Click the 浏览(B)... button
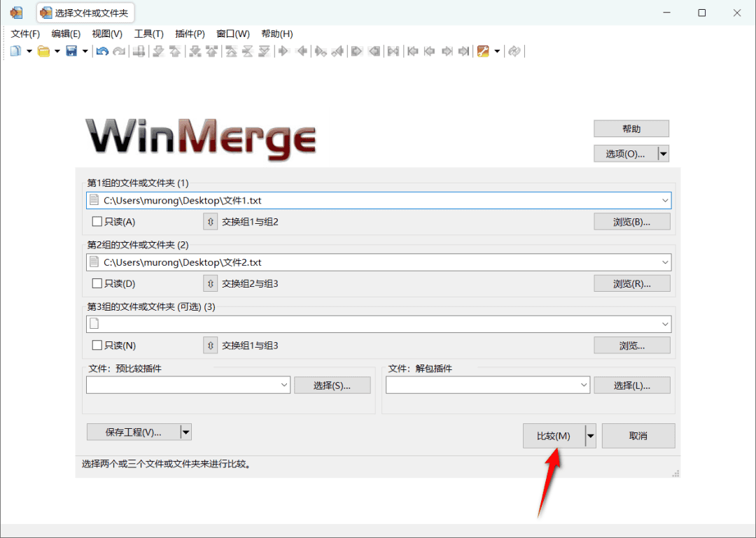The width and height of the screenshot is (756, 538). click(632, 222)
